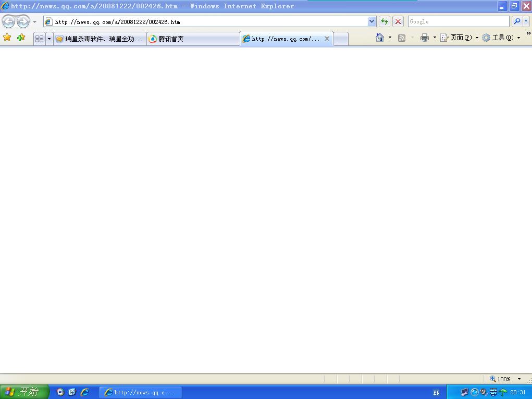Go to the home page
Viewport: 532px width, 399px height.
380,38
